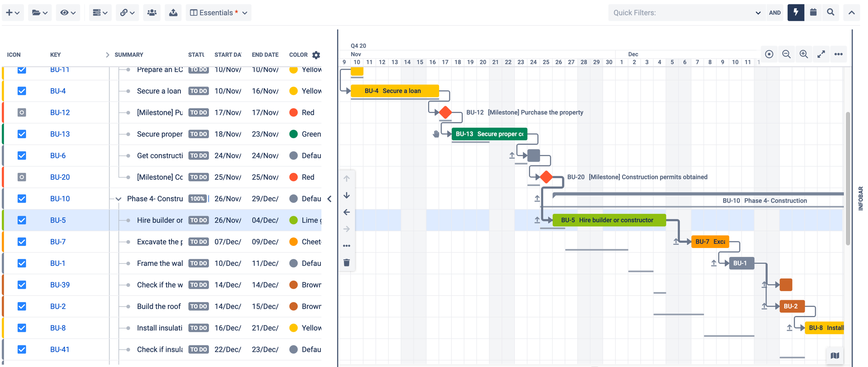Screen dimensions: 868x367
Task: Open the Quick Filters dropdown
Action: click(686, 13)
